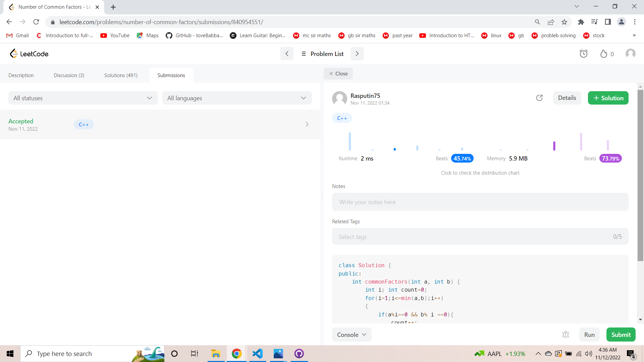
Task: Click the 73.79% memory beats badge
Action: click(x=610, y=159)
